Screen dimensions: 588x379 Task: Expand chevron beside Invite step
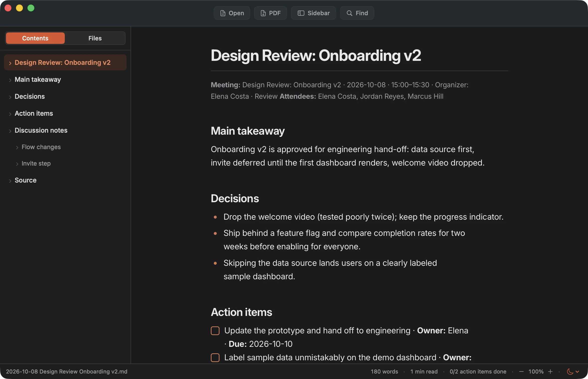[x=17, y=164]
